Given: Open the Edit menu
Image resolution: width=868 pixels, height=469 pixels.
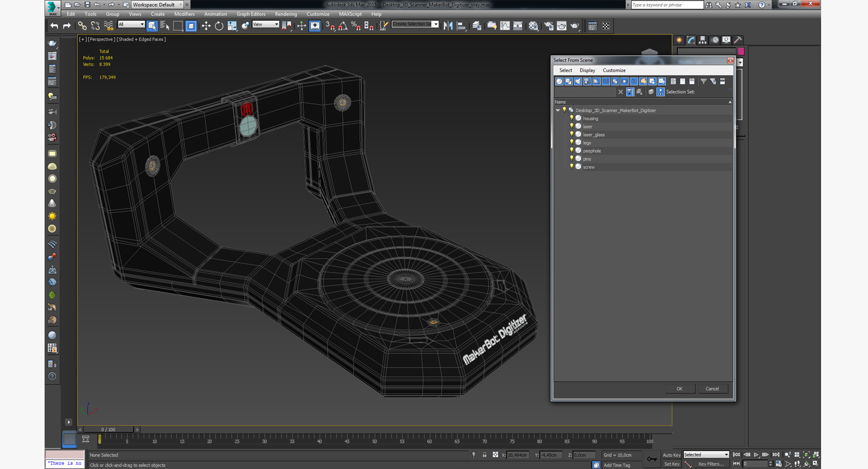Looking at the screenshot, I should coord(70,14).
